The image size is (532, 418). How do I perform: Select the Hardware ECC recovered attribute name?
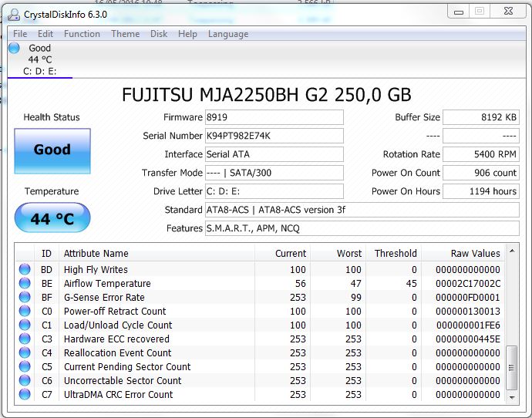pos(116,339)
